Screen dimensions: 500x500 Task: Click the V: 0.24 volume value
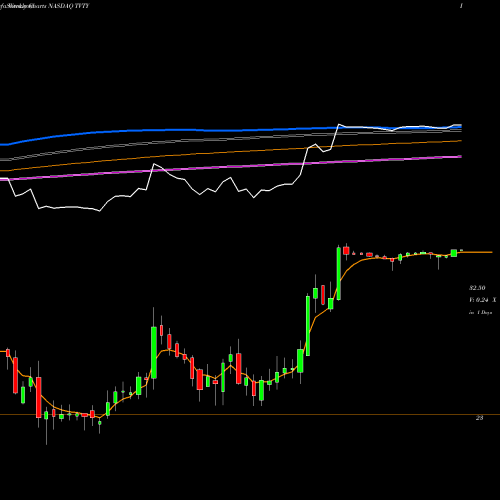point(479,300)
